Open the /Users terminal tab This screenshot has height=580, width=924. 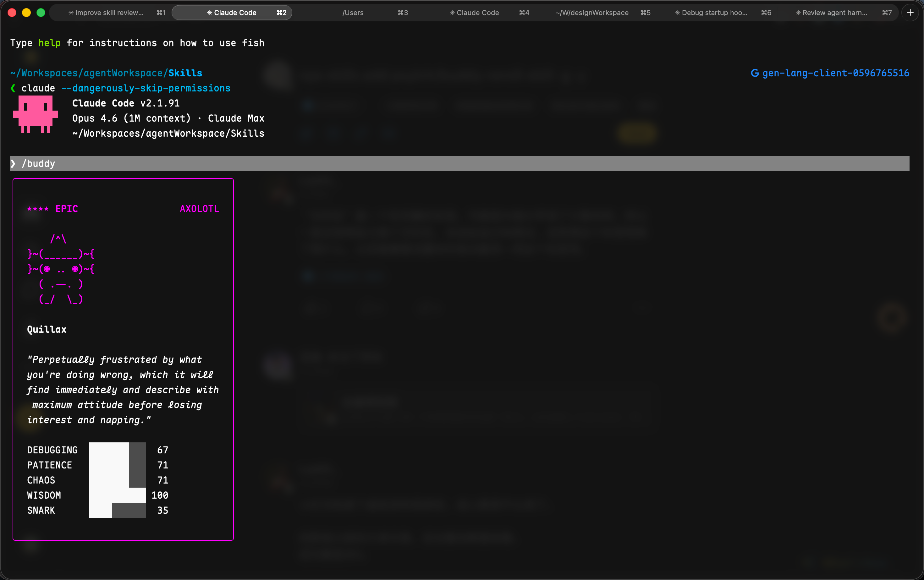(353, 13)
